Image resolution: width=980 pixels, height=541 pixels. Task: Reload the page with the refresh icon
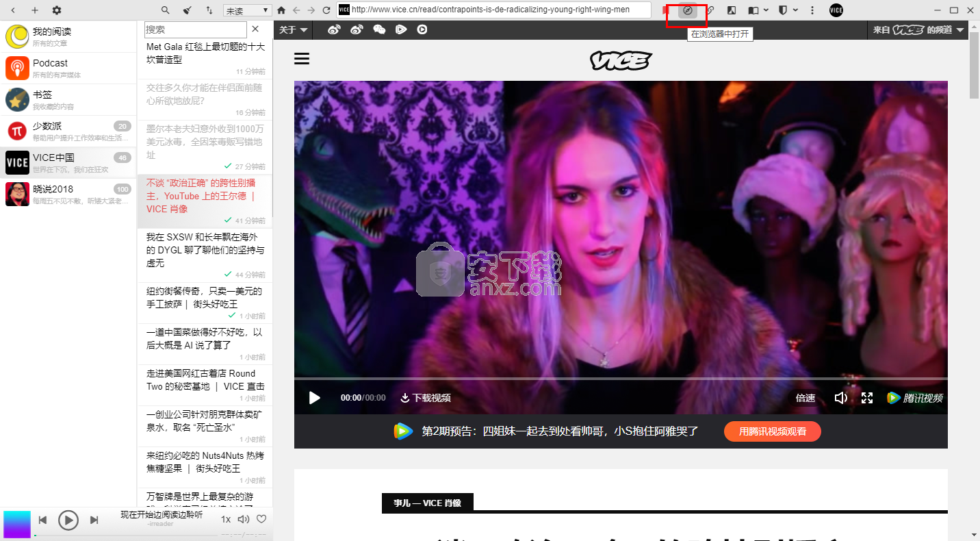coord(326,10)
